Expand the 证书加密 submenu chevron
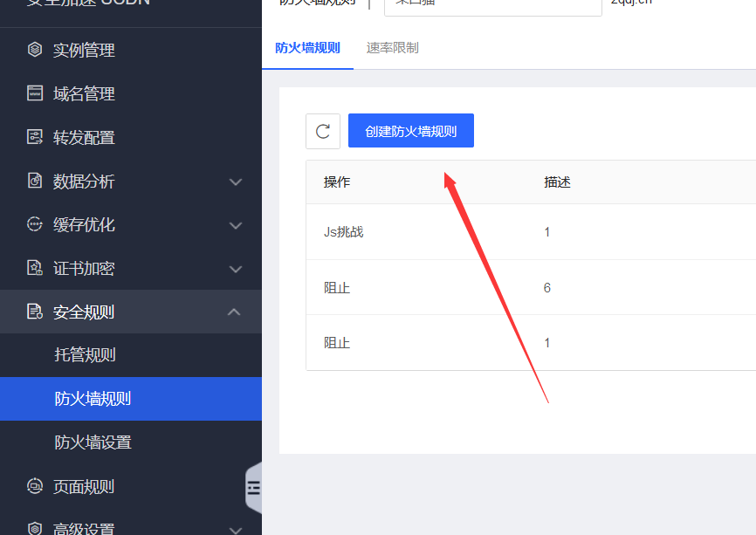This screenshot has width=756, height=535. (236, 270)
